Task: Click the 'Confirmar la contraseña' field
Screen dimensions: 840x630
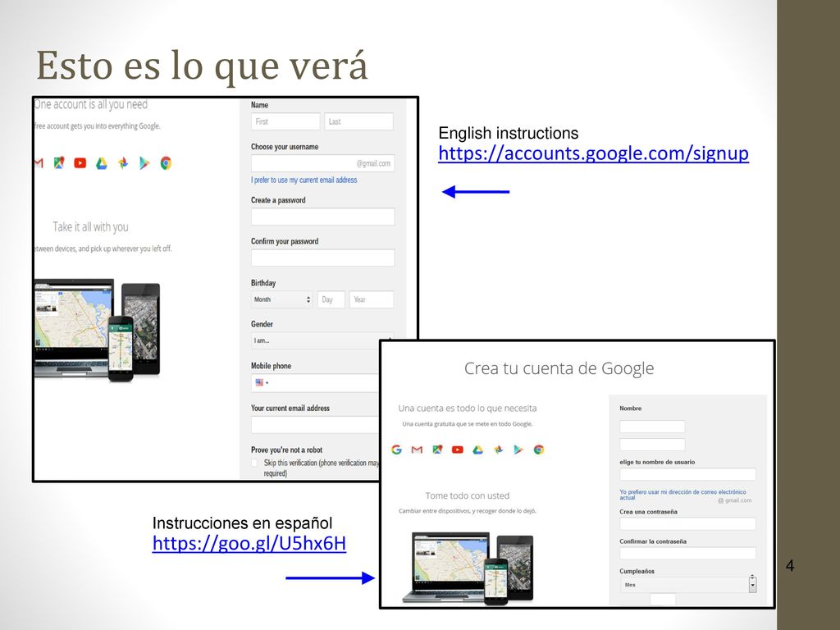Action: (687, 554)
